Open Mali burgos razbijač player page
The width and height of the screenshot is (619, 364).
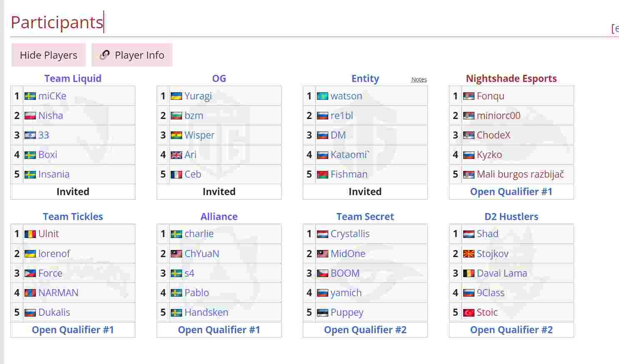[520, 174]
